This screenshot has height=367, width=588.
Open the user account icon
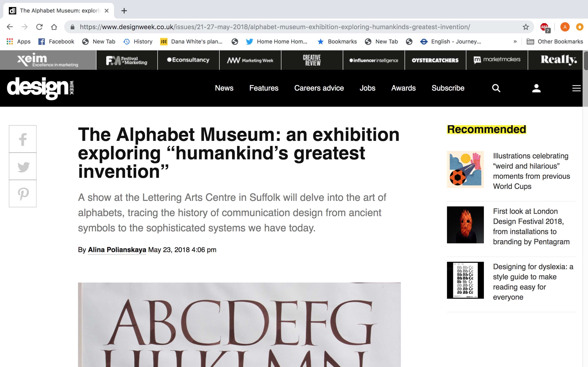point(536,88)
